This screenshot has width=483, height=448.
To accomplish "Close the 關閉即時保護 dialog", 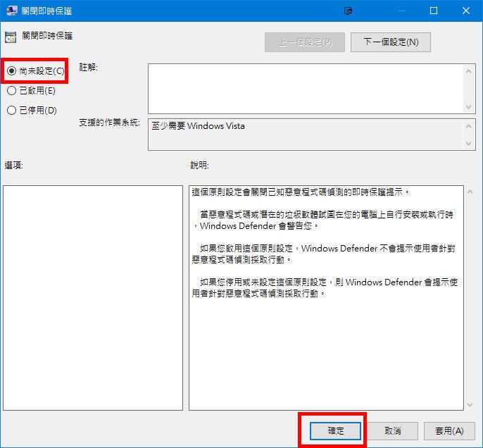I will pyautogui.click(x=466, y=11).
